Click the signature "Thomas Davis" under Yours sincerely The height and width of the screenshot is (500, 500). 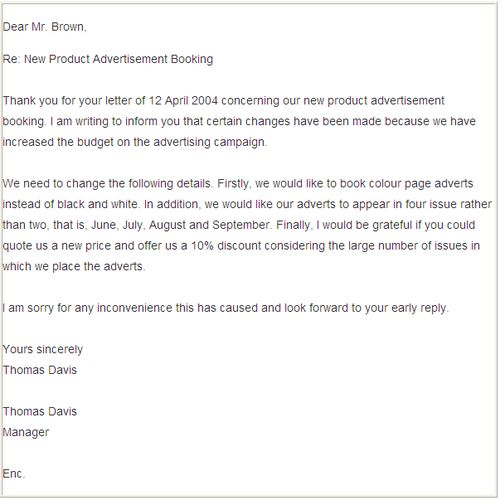[x=40, y=370]
